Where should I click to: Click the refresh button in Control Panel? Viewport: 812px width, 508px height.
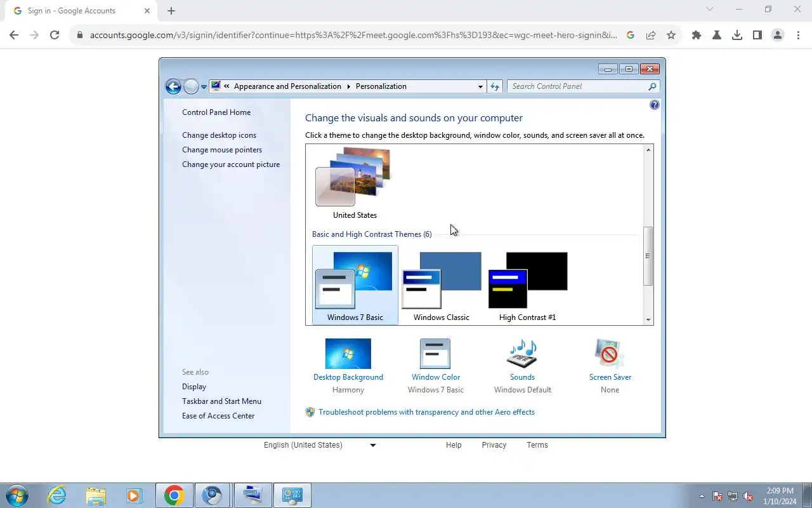coord(495,86)
